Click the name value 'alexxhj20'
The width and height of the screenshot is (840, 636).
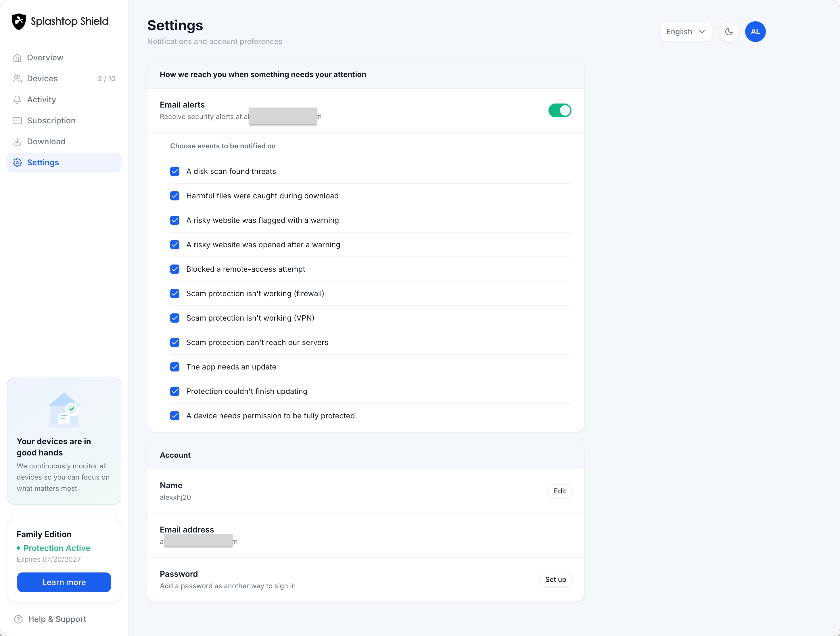click(175, 497)
